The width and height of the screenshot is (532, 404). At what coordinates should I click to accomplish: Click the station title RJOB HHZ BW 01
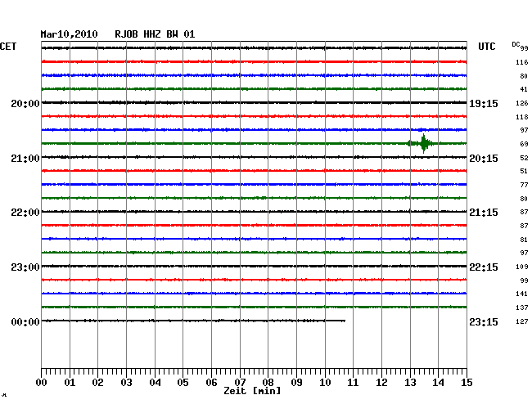(155, 34)
